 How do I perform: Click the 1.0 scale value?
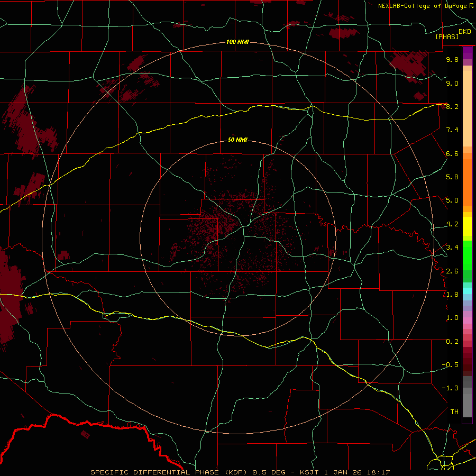pos(452,318)
